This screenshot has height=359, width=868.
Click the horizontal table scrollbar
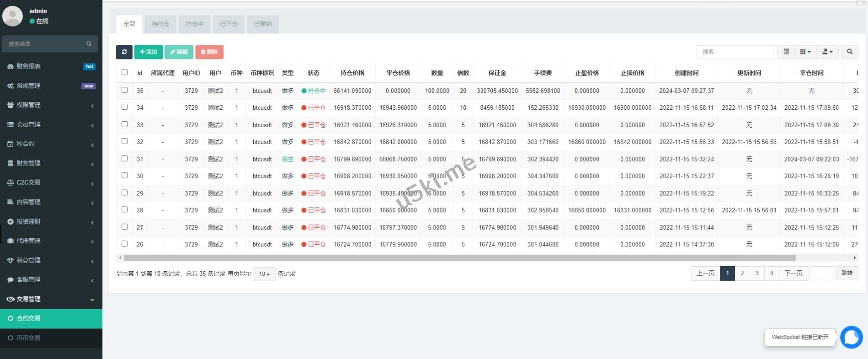coord(457,258)
